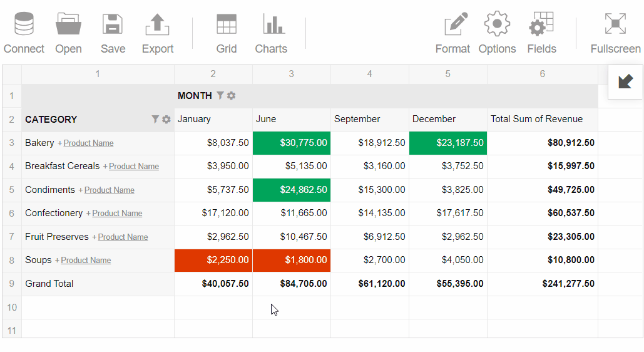Save the report using the Save icon
Image resolution: width=644 pixels, height=352 pixels.
(x=113, y=25)
